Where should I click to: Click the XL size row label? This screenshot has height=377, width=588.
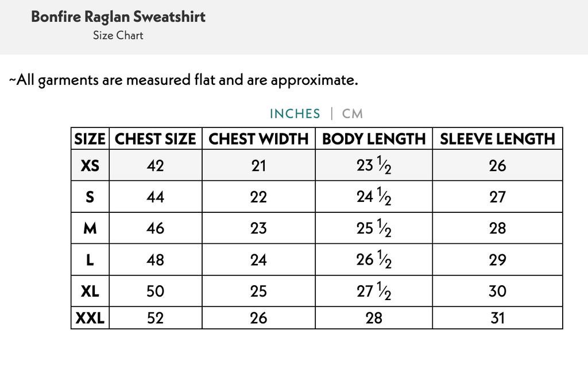(90, 291)
